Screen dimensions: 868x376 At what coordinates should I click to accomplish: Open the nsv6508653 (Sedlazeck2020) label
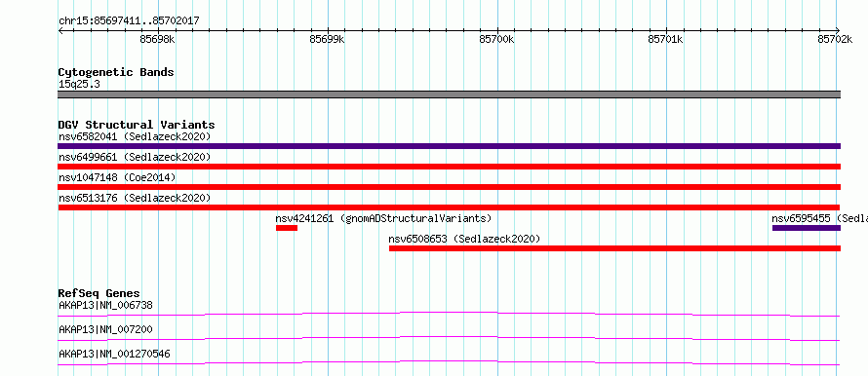(x=464, y=239)
